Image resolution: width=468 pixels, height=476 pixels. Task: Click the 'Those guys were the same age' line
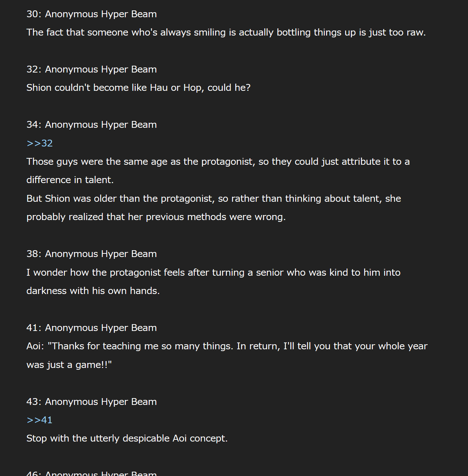218,162
